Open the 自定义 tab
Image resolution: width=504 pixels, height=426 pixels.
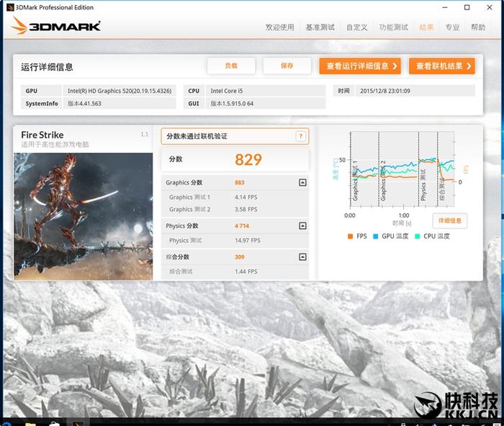[357, 27]
